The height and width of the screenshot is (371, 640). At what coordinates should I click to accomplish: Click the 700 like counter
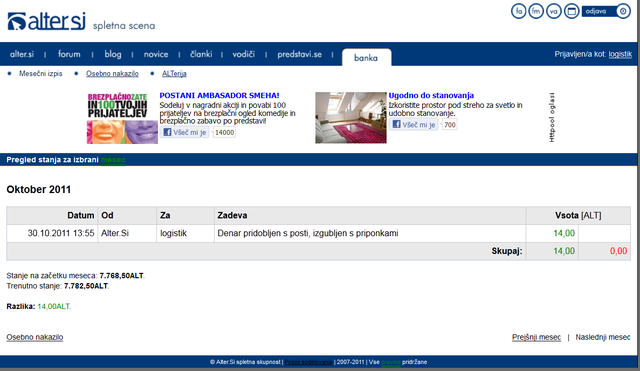point(450,124)
